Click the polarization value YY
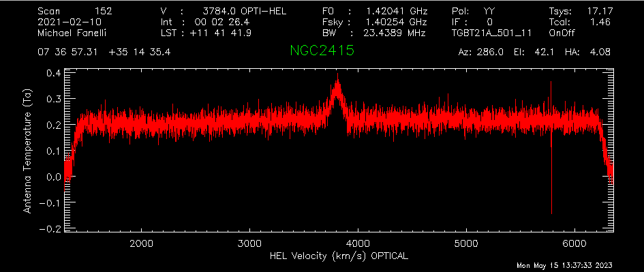Image resolution: width=644 pixels, height=272 pixels. [489, 11]
